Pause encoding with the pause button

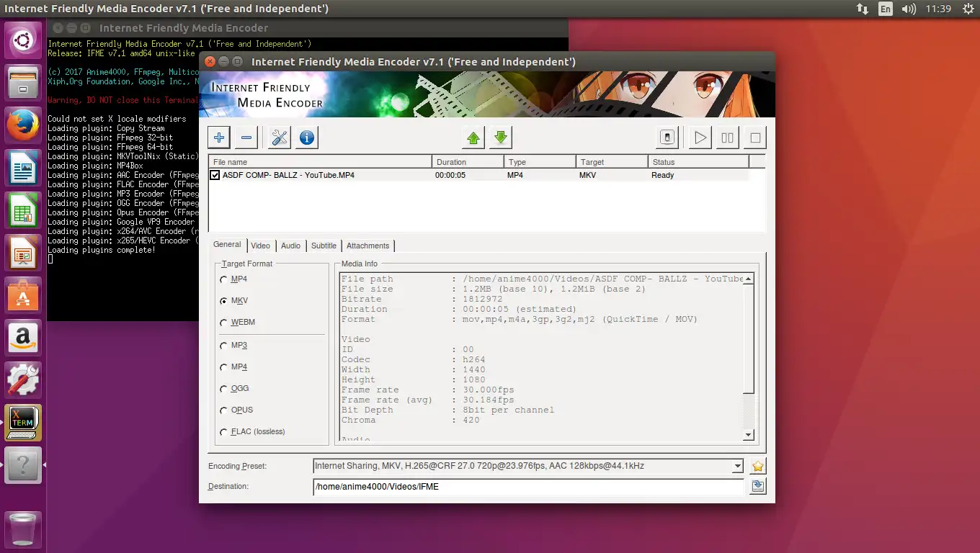pos(727,138)
